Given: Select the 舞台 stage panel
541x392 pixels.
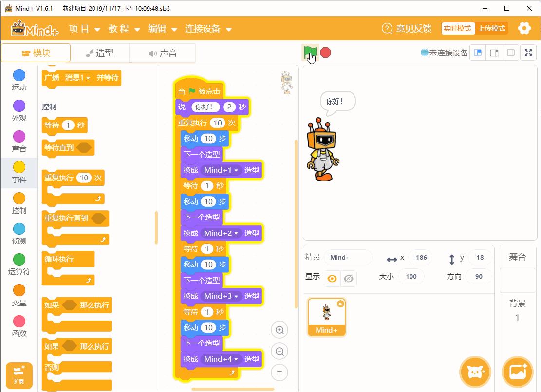Looking at the screenshot, I should pos(517,257).
